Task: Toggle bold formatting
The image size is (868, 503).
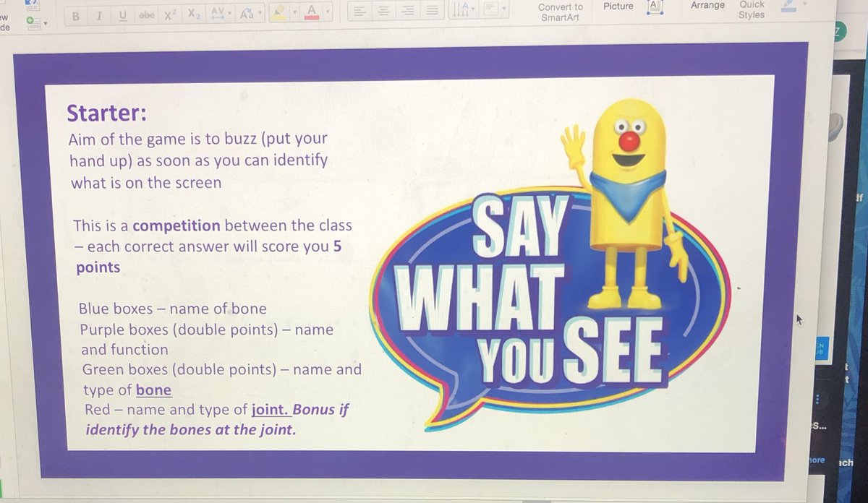Action: pos(77,15)
